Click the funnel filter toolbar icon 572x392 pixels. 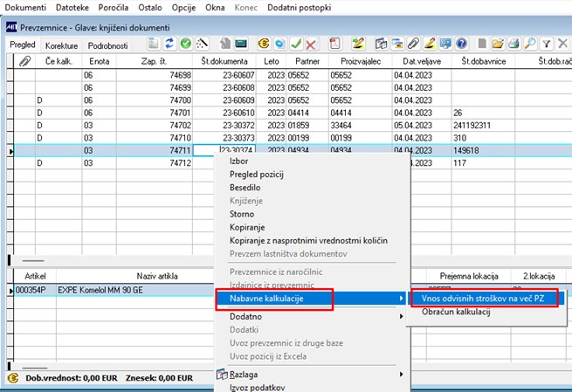coord(547,43)
